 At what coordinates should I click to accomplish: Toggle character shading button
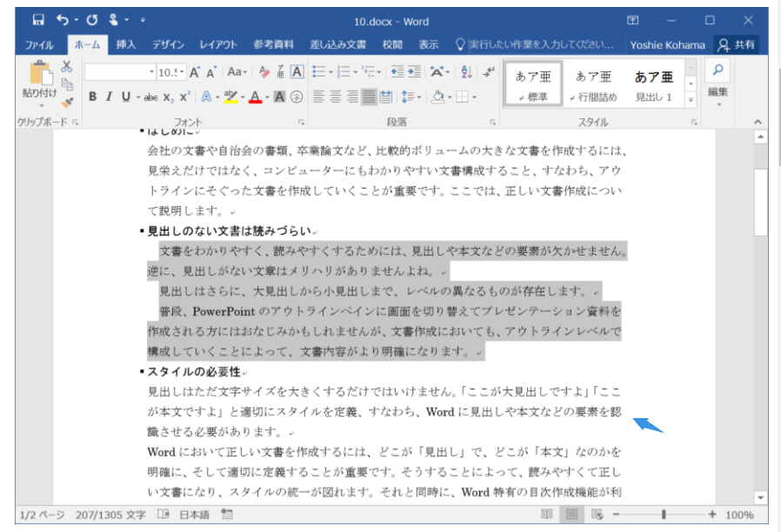coord(280,97)
